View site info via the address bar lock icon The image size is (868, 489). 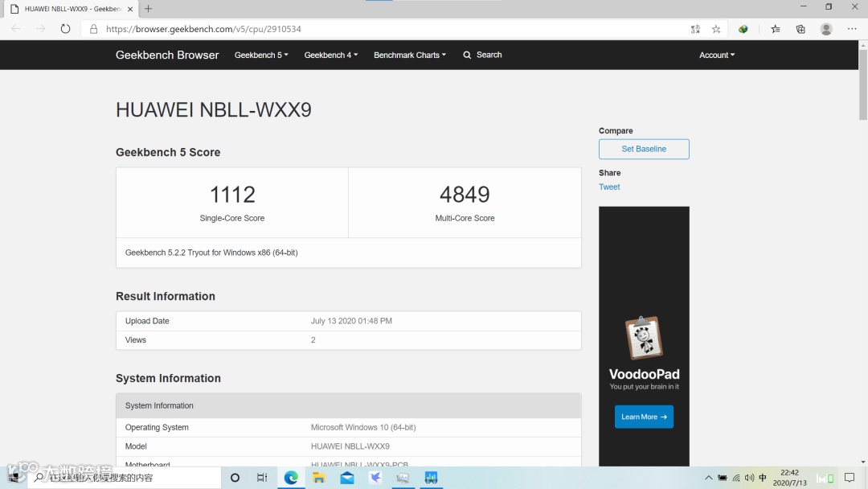[93, 29]
